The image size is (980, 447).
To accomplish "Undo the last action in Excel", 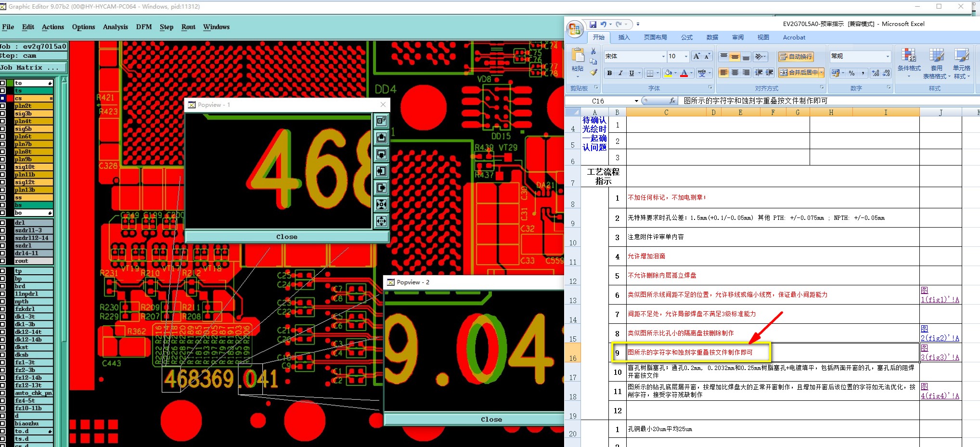I will tap(603, 24).
